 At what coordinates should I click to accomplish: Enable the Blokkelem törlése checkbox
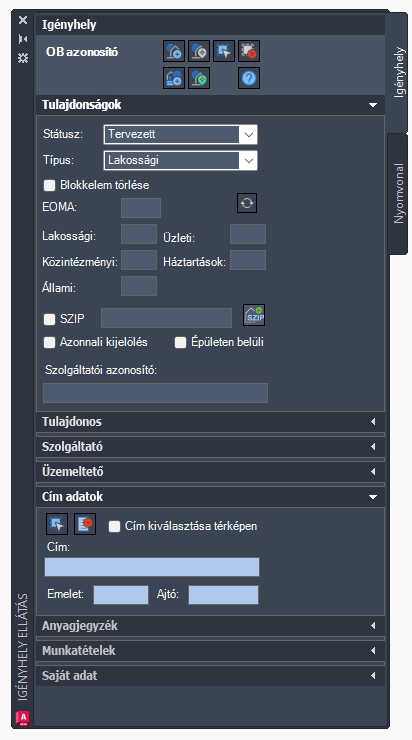coord(50,185)
